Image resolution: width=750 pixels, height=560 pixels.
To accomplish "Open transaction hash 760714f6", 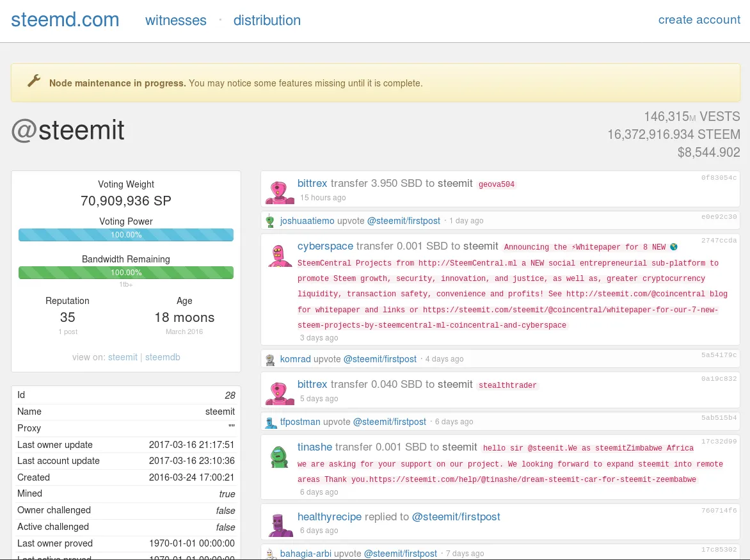I will click(x=719, y=511).
